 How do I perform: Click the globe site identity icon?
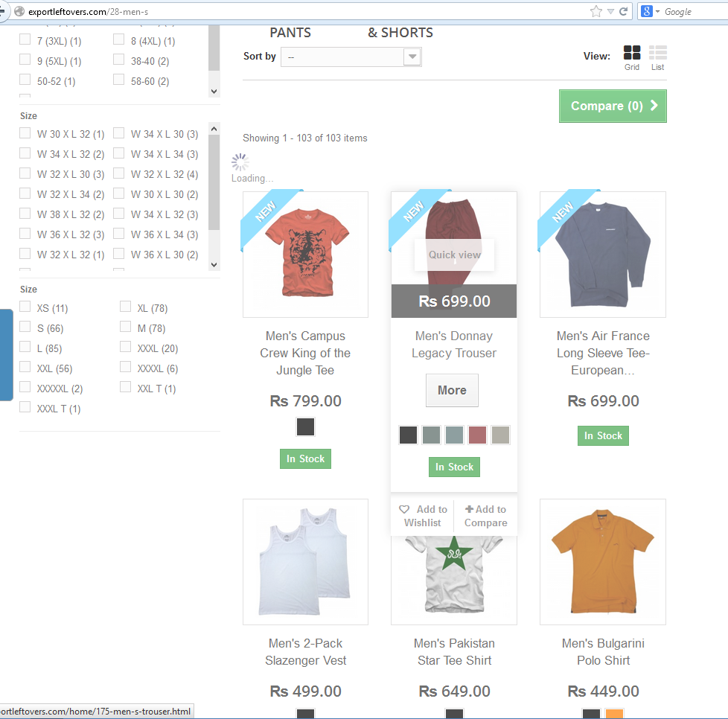pyautogui.click(x=19, y=11)
